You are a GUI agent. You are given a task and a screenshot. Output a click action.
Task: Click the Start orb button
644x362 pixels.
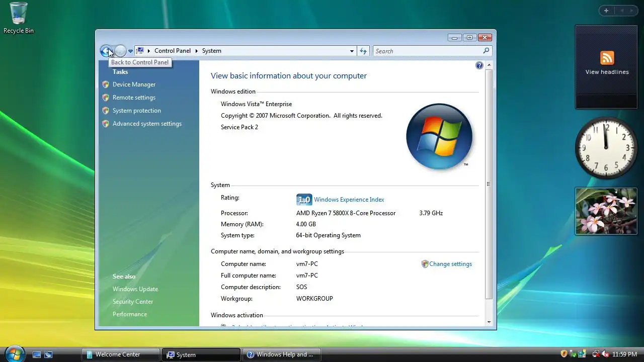(x=14, y=353)
